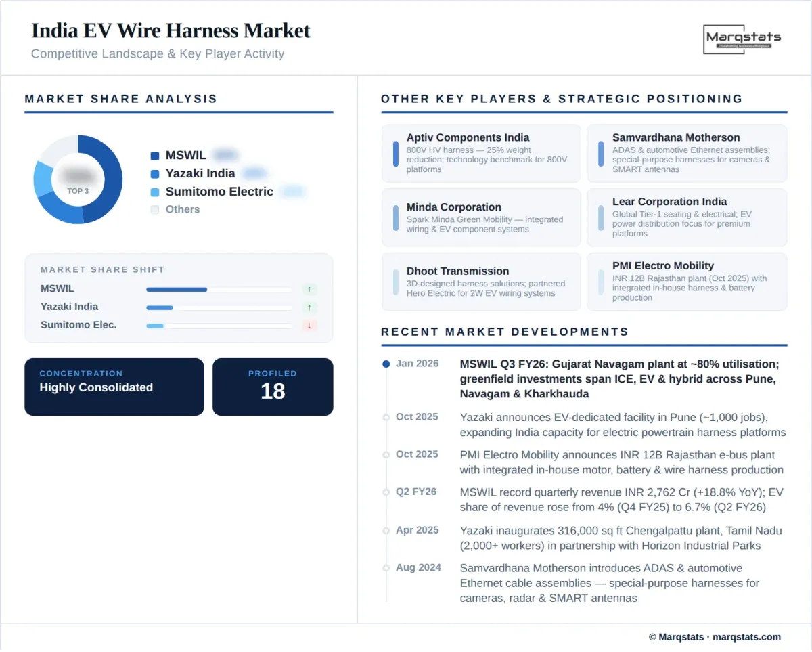Click the Q2 FY26 timeline marker
This screenshot has width=812, height=652.
tap(386, 492)
